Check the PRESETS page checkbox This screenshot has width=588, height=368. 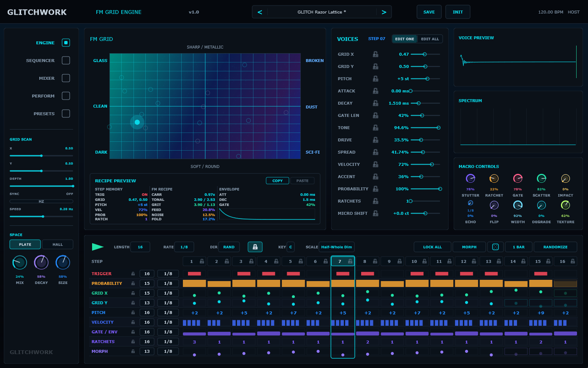pyautogui.click(x=66, y=114)
